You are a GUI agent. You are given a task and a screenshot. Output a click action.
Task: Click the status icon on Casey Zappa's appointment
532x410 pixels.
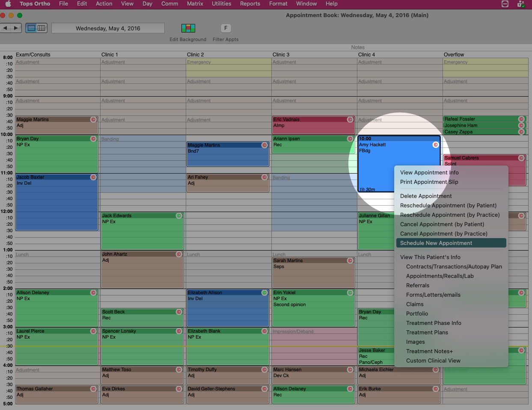[521, 132]
